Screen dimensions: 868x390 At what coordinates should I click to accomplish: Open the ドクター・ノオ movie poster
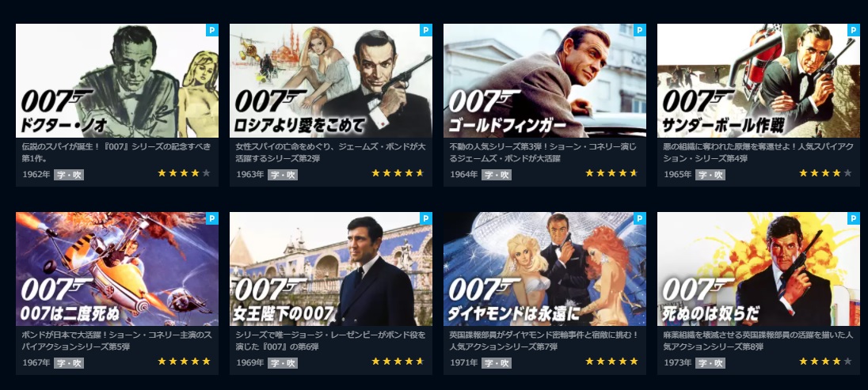pos(116,81)
